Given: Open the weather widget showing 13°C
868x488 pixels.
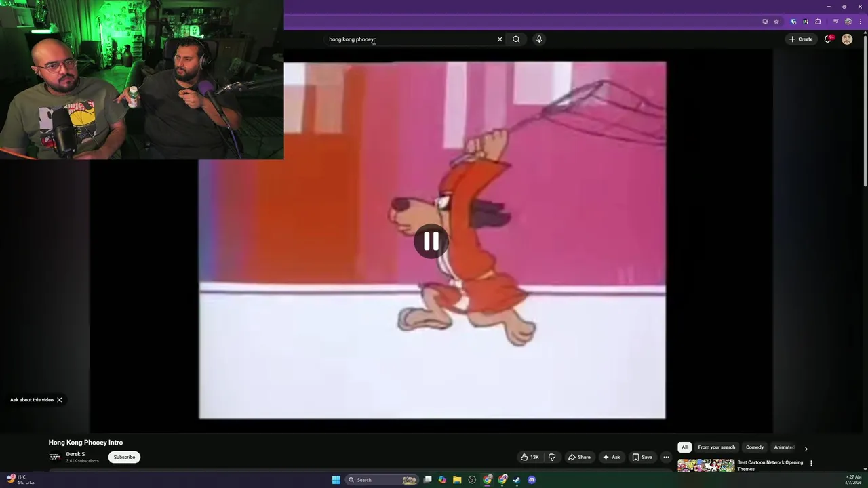Looking at the screenshot, I should [19, 480].
